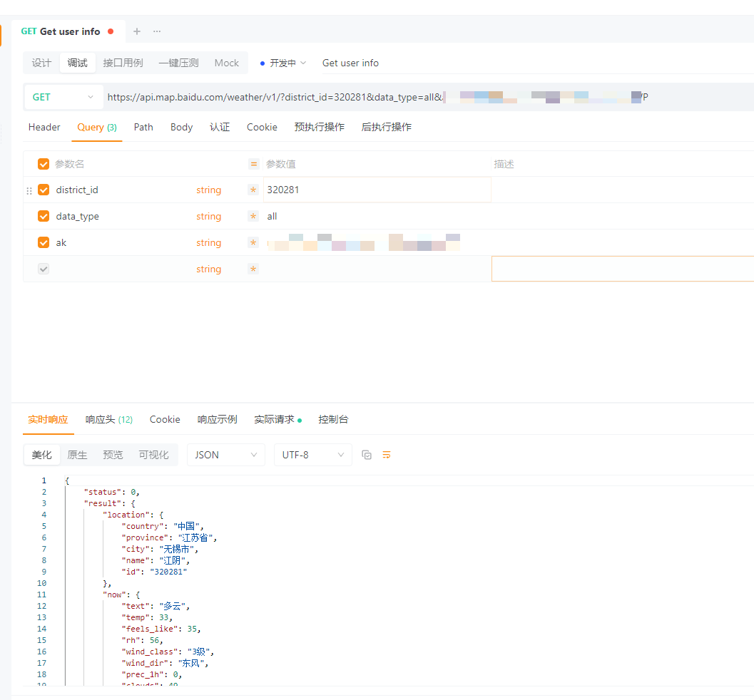
Task: Toggle the select-all parameters checkbox
Action: (44, 164)
